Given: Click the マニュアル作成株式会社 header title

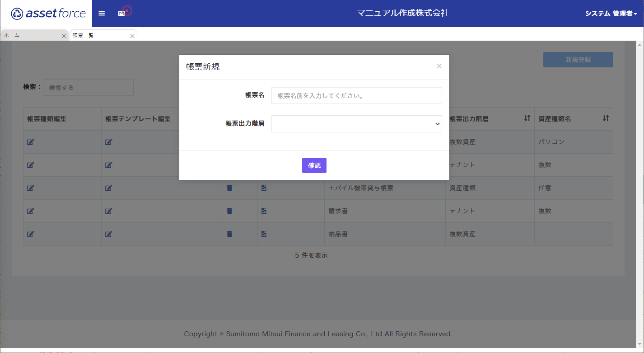Looking at the screenshot, I should tap(403, 13).
